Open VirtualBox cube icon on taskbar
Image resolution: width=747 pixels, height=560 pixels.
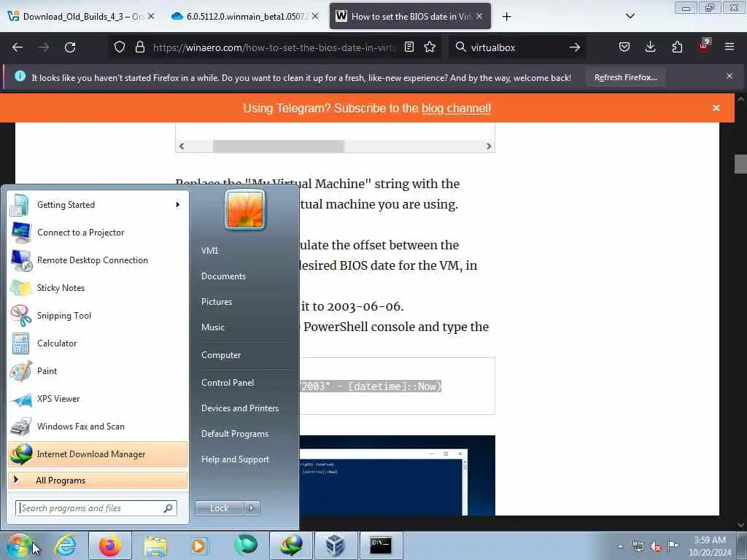335,545
